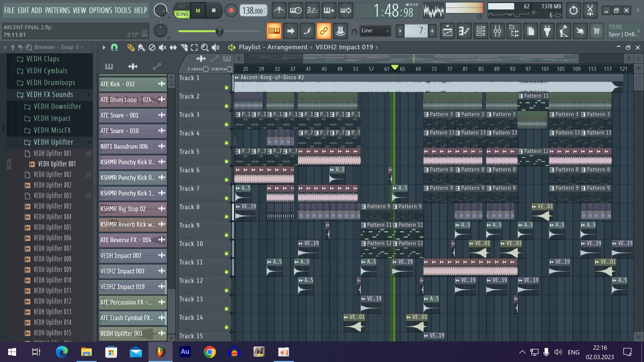Open the Piano roll view

click(x=464, y=31)
